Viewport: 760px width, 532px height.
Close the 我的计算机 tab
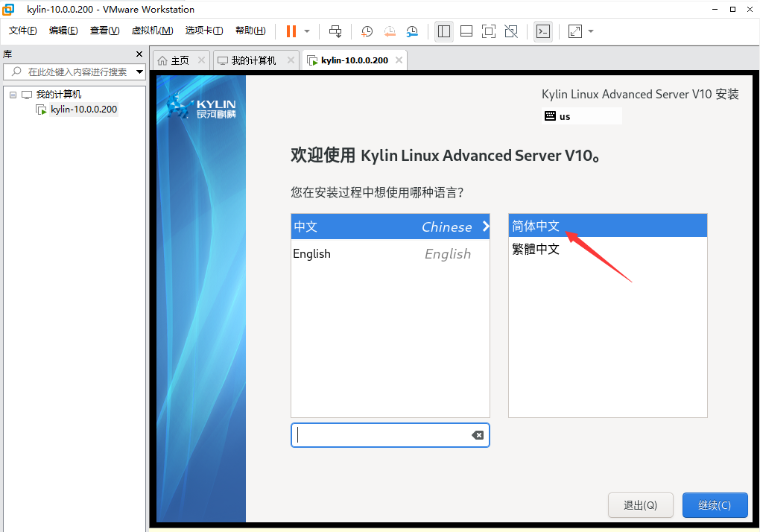coord(291,60)
